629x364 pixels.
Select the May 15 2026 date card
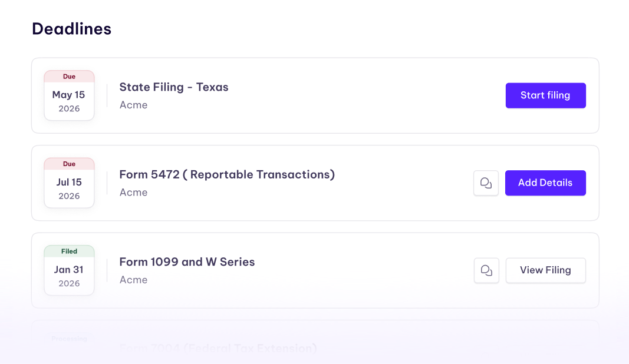pos(69,95)
